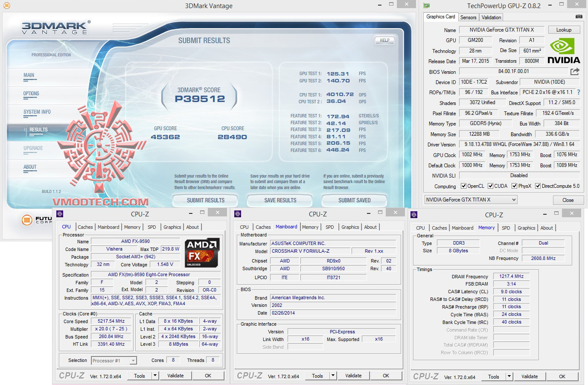588x385 pixels.
Task: Click the Driver Version field in GPU-Z
Action: pyautogui.click(x=519, y=144)
